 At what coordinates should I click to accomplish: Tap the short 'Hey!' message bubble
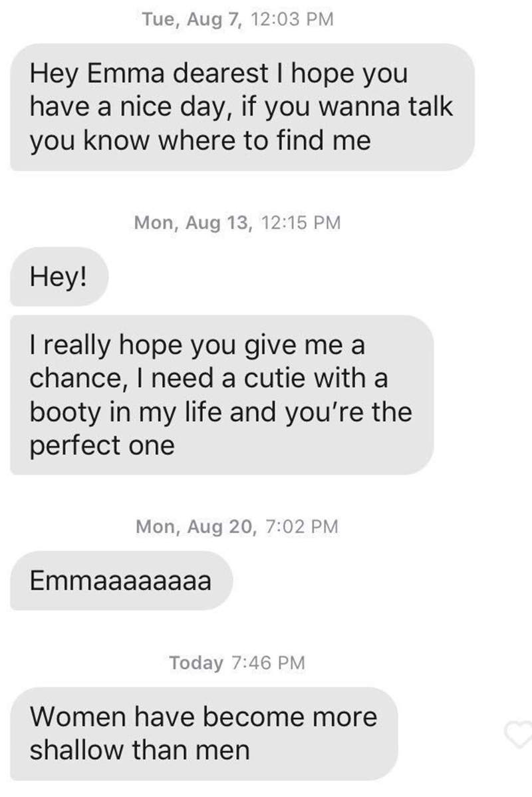tap(57, 276)
